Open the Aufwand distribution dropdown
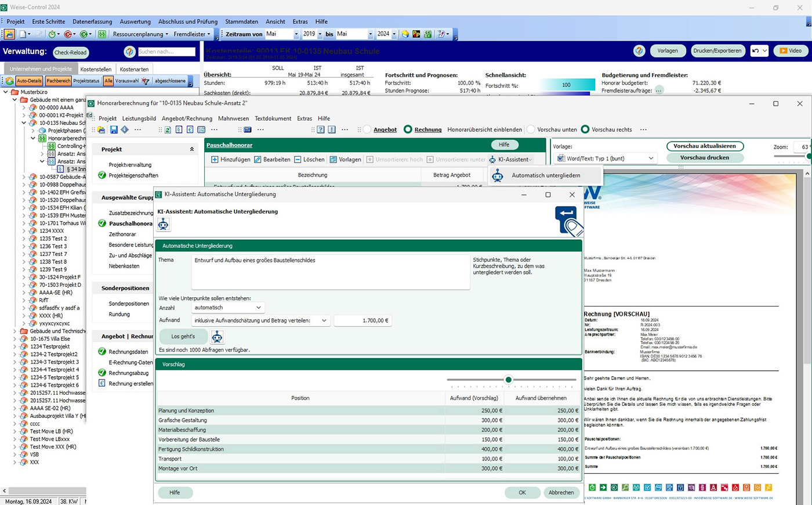Image resolution: width=812 pixels, height=505 pixels. [260, 320]
